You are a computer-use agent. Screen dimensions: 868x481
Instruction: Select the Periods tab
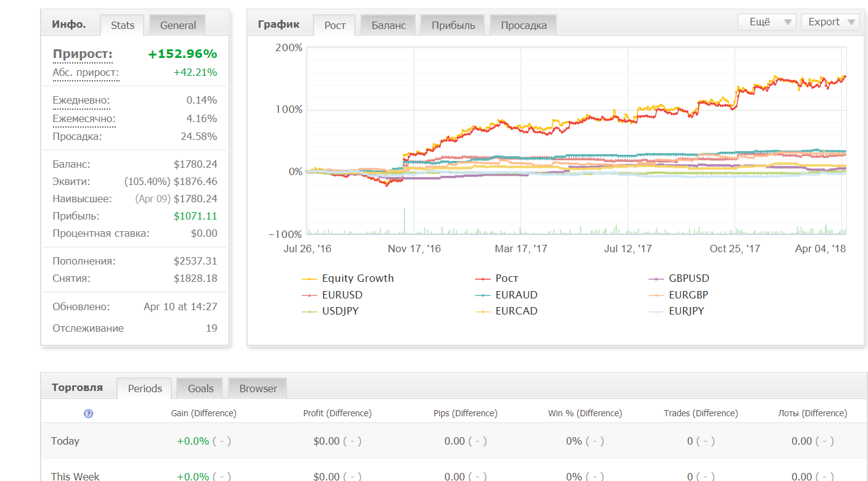click(145, 388)
